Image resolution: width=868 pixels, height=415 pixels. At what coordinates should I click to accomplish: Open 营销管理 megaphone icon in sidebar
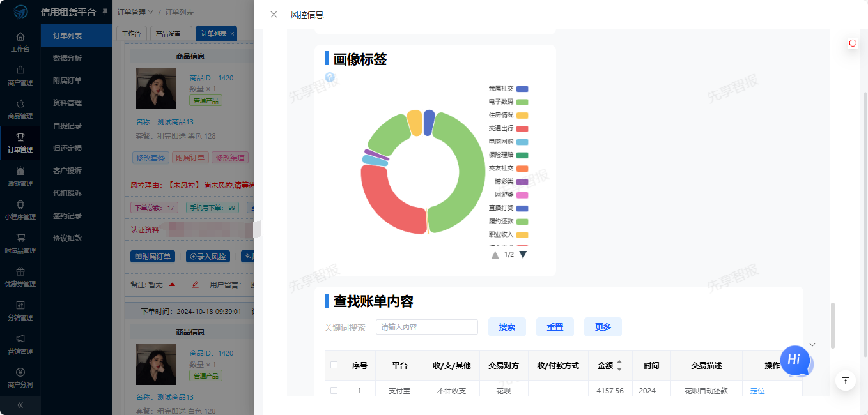(x=20, y=338)
